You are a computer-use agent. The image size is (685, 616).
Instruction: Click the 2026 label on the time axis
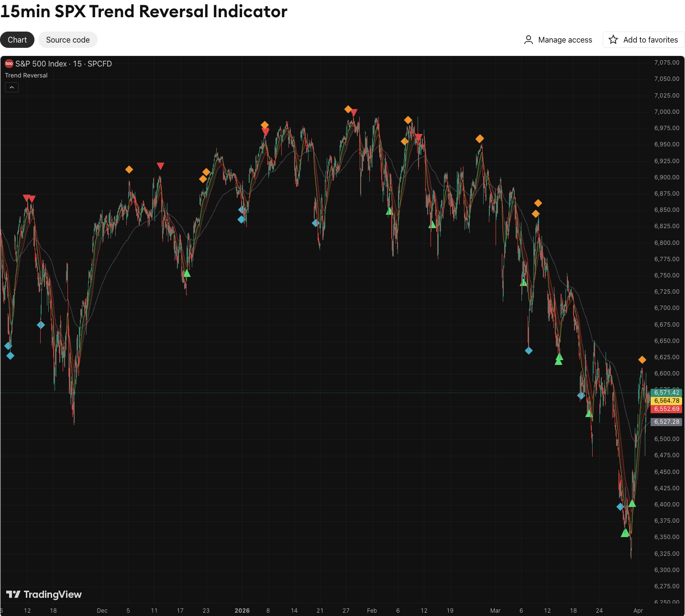tap(242, 610)
